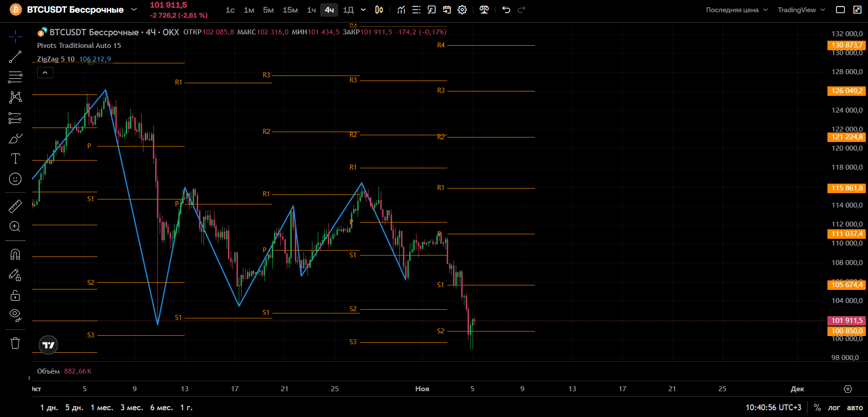The image size is (868, 417).
Task: Select the crosshair cursor tool
Action: 15,37
